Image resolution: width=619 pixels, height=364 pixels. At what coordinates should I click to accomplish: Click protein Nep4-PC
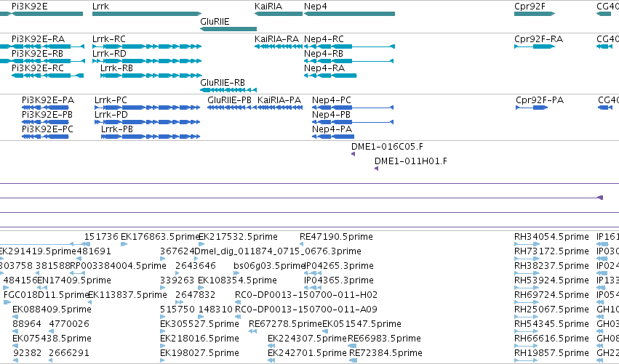click(353, 108)
